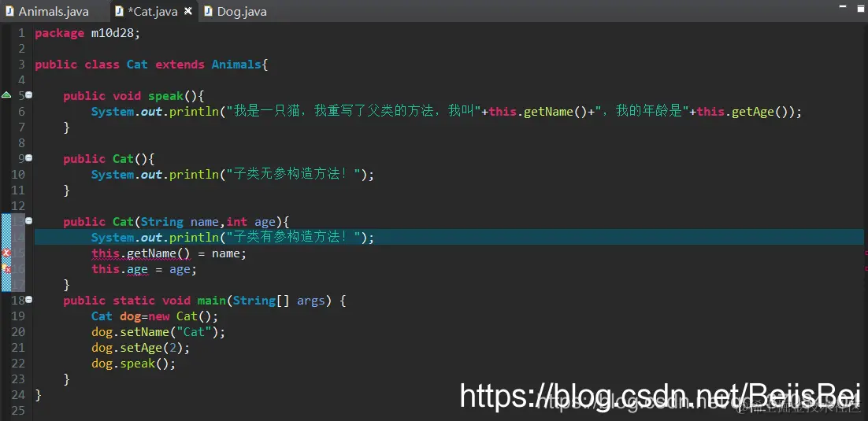Image resolution: width=868 pixels, height=421 pixels.
Task: Click the 'dog.speak();' line
Action: pyautogui.click(x=133, y=364)
